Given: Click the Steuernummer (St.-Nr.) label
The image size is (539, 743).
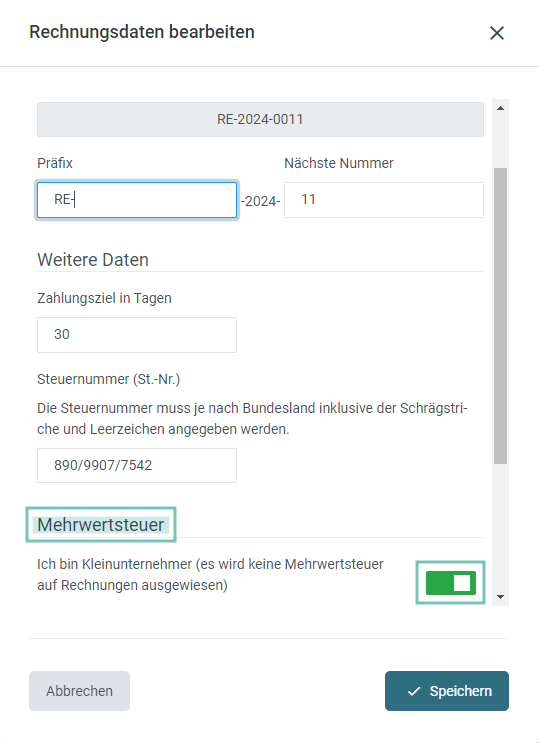Looking at the screenshot, I should (109, 379).
